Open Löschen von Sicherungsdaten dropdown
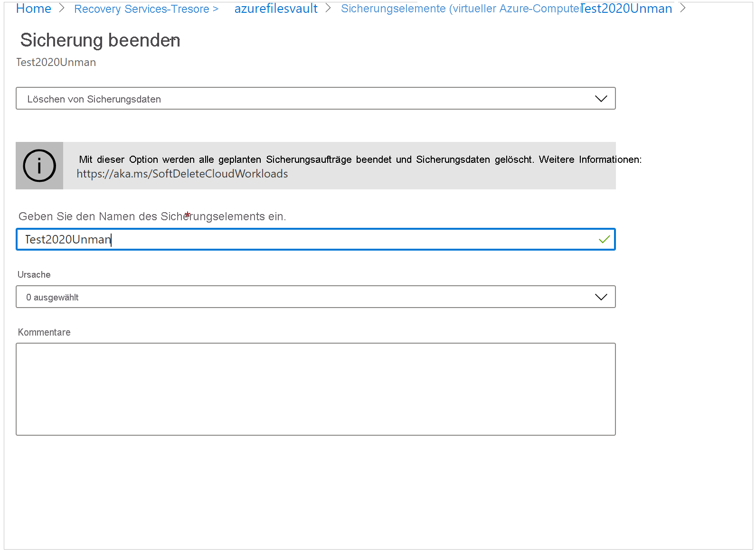Image resolution: width=756 pixels, height=552 pixels. (316, 98)
